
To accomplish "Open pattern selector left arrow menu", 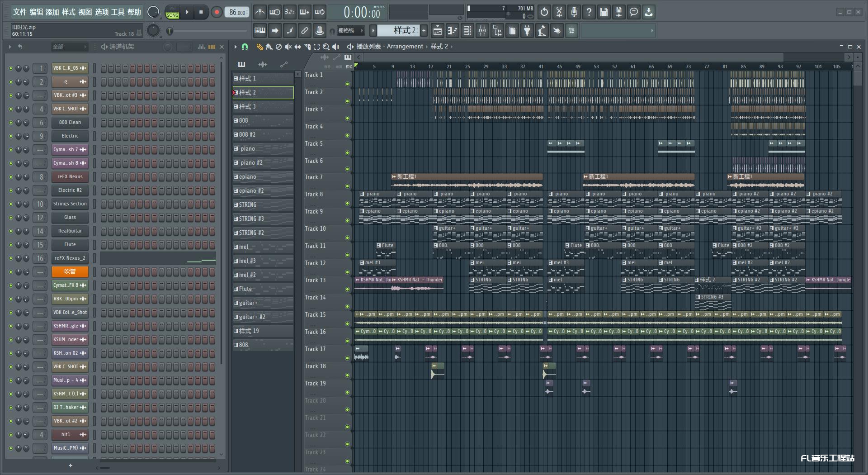I will (373, 31).
